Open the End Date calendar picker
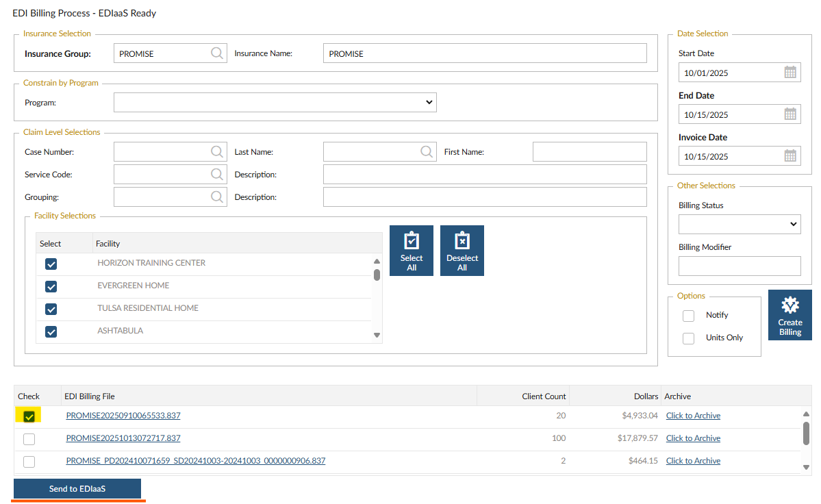 pyautogui.click(x=790, y=114)
